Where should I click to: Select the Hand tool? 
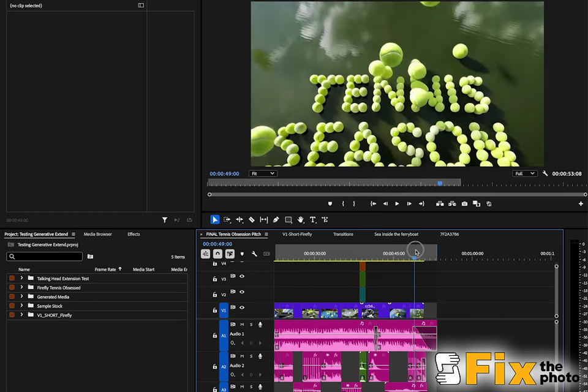[301, 220]
